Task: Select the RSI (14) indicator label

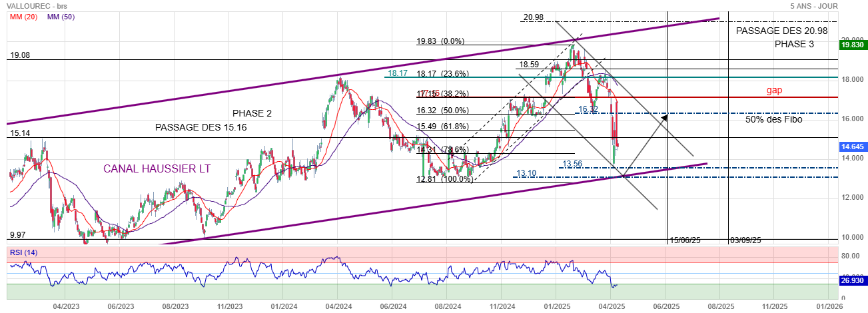Action: [x=24, y=252]
